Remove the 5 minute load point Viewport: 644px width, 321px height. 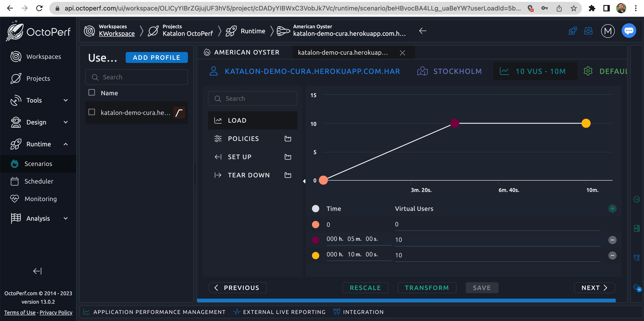point(612,240)
